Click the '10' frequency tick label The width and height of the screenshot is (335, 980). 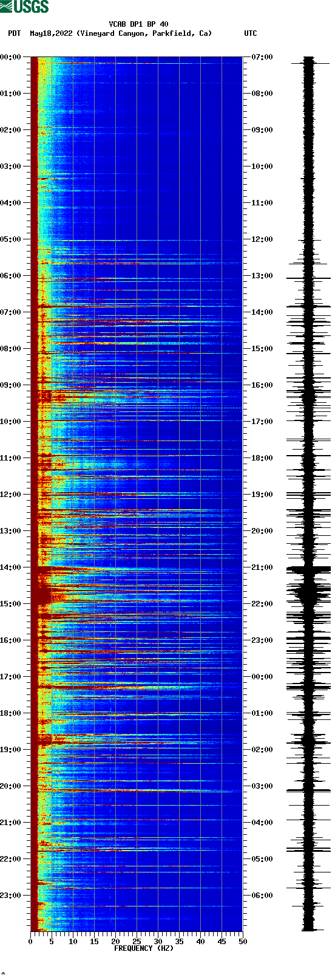coord(73,942)
